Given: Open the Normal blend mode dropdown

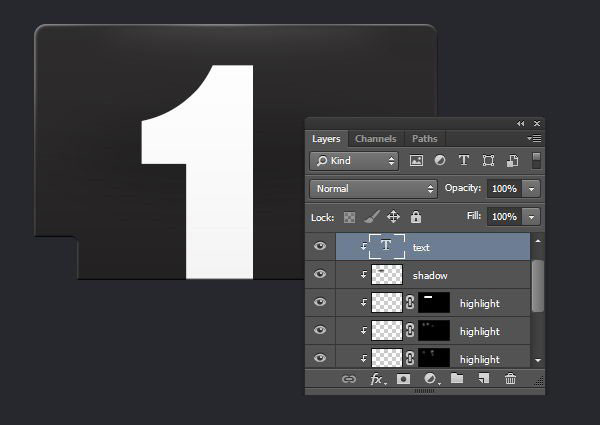Looking at the screenshot, I should [373, 189].
